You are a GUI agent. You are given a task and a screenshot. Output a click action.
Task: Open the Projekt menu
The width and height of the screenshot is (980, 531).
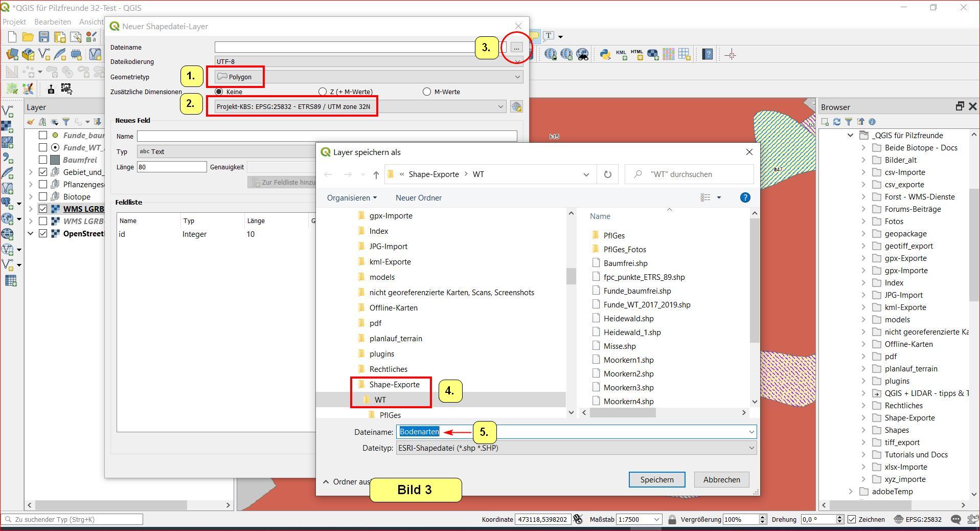pyautogui.click(x=14, y=22)
